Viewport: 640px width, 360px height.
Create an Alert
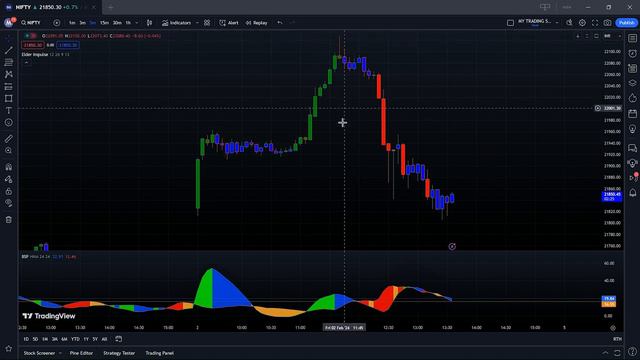point(229,23)
